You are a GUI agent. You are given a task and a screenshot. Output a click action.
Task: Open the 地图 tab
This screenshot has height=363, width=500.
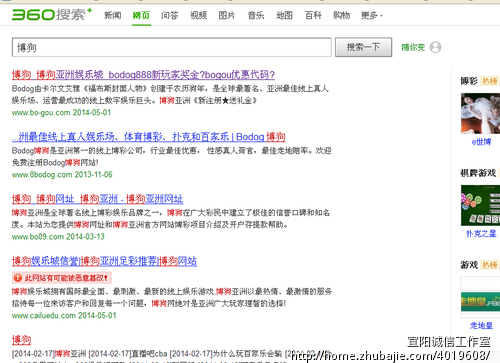click(x=284, y=15)
